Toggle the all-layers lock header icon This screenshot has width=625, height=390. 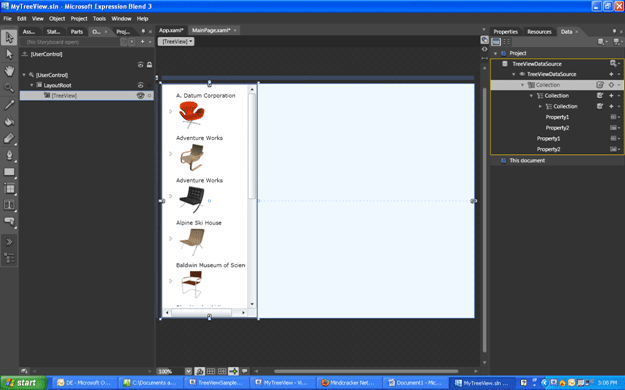149,65
